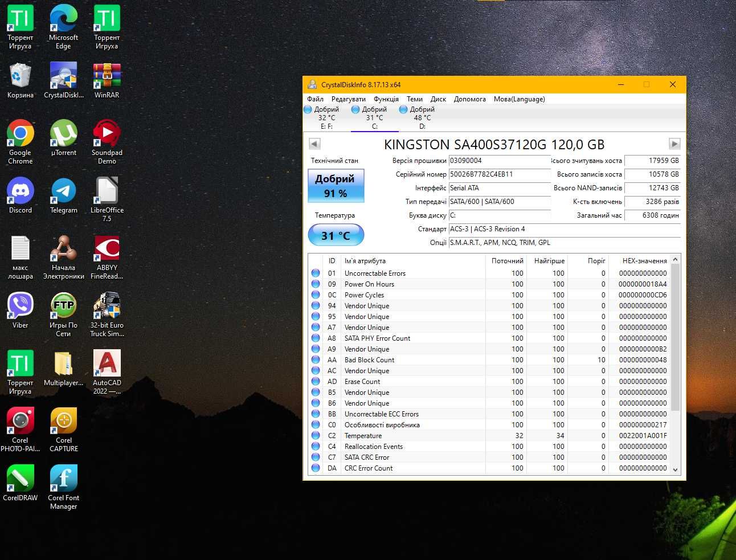This screenshot has height=560, width=736.
Task: Click the CrystalDiskInfo title bar app icon
Action: click(312, 84)
